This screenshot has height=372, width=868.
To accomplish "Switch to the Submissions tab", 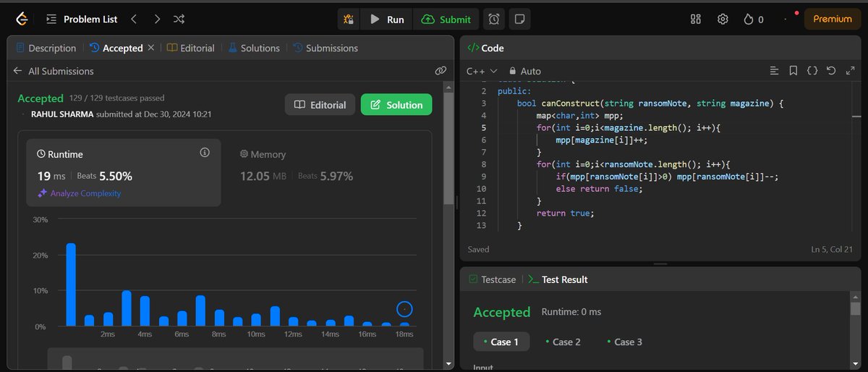I will coord(325,48).
